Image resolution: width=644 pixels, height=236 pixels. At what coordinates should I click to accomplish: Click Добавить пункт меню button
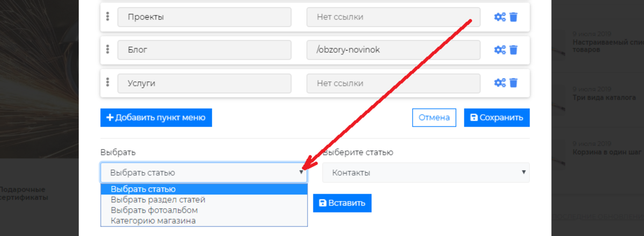(156, 118)
